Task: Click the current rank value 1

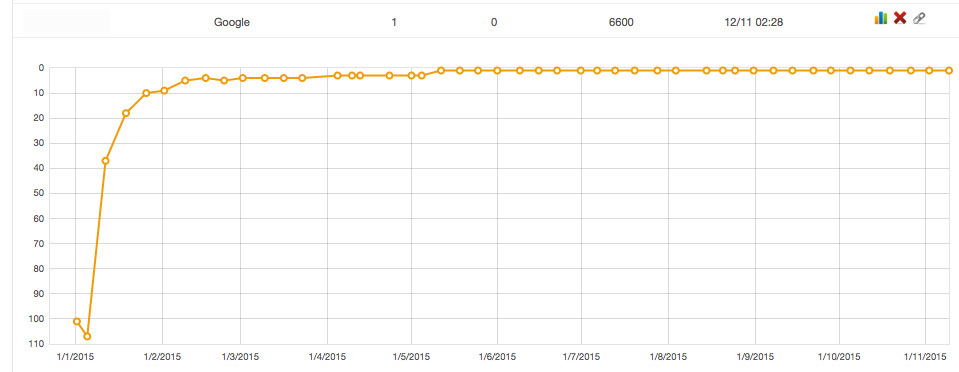Action: pyautogui.click(x=394, y=23)
